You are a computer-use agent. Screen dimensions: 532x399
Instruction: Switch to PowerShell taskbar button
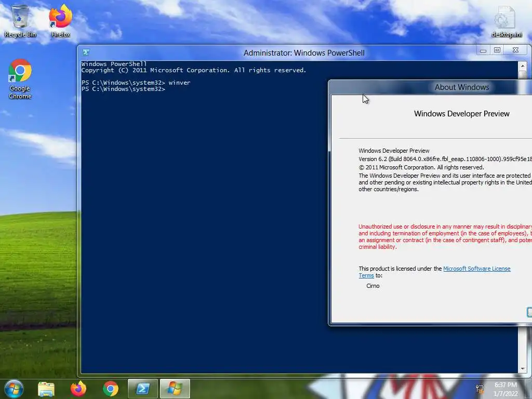[x=142, y=389]
